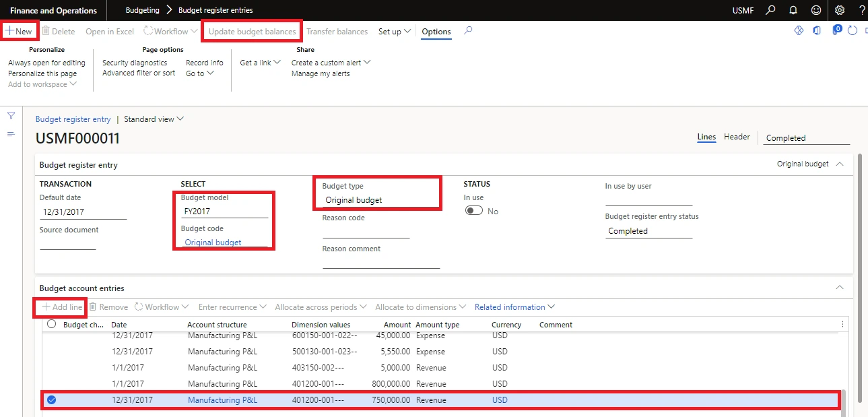This screenshot has height=417, width=868.
Task: Open the Workflow menu in action pane
Action: pyautogui.click(x=171, y=32)
